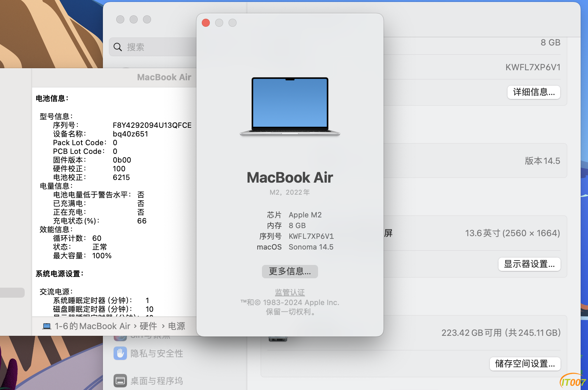Screen dimensions: 588x390
Task: Click the '223.42 GB可用 (共 245.11 GB)' storage value
Action: (501, 333)
